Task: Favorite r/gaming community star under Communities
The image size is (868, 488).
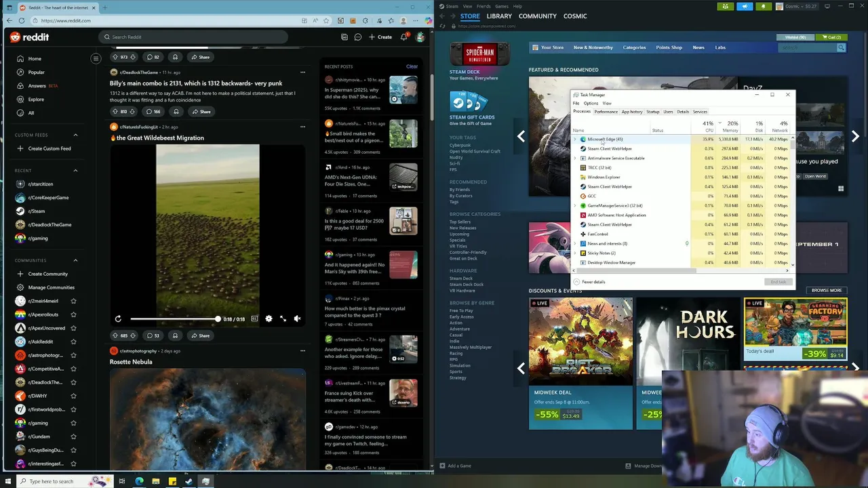Action: click(73, 423)
